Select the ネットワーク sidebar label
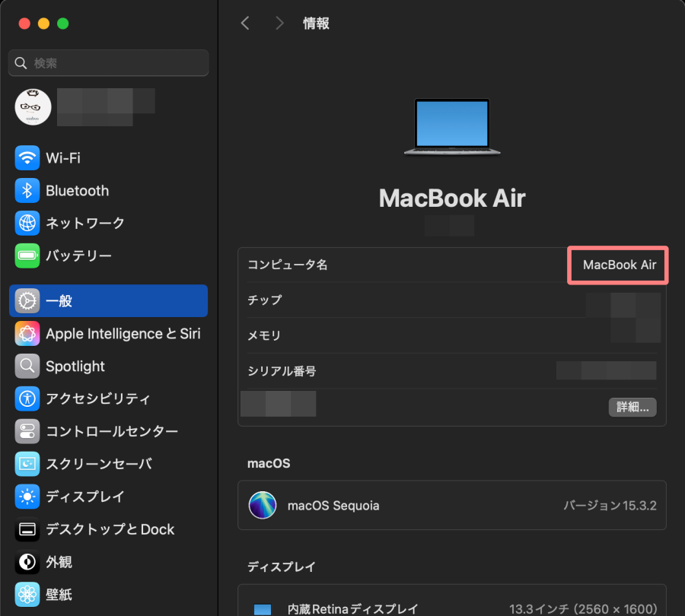 [x=85, y=223]
